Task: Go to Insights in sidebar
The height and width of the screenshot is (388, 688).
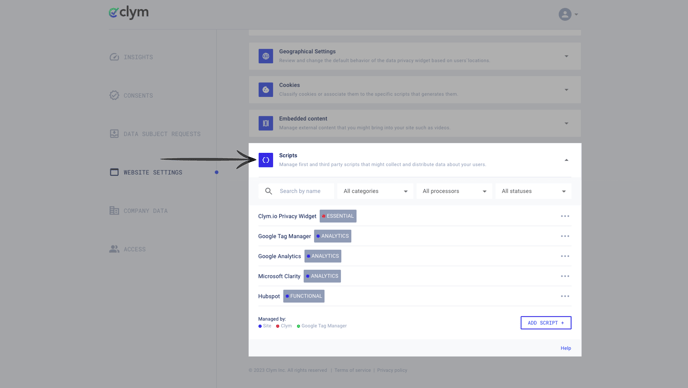Action: (138, 57)
